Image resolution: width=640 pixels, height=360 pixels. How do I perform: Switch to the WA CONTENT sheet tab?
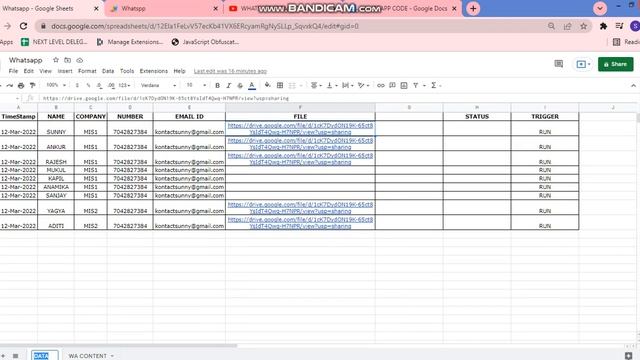(x=91, y=356)
